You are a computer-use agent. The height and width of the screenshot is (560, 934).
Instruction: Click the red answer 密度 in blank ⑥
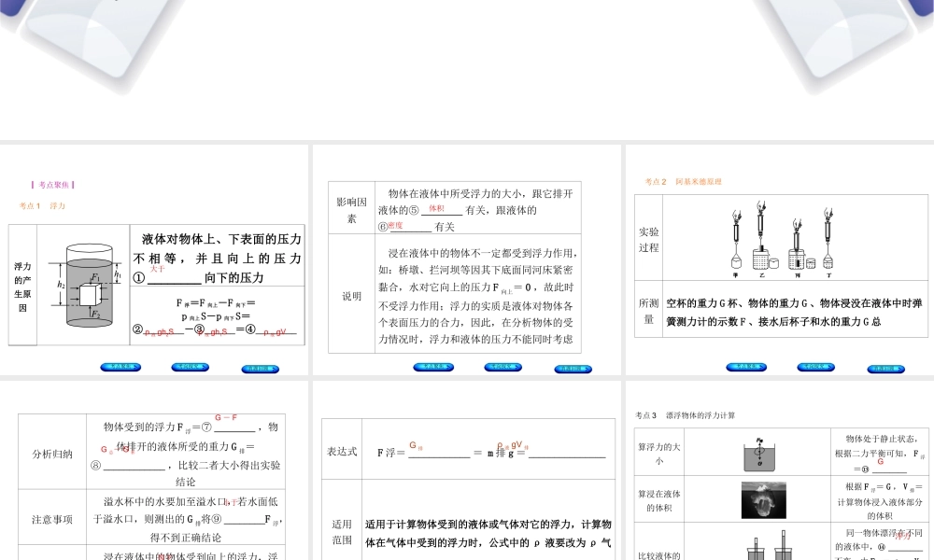(x=395, y=225)
